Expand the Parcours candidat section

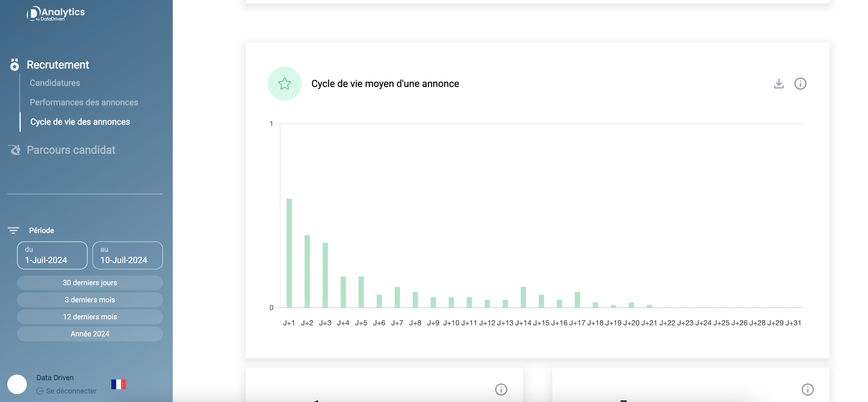[x=71, y=150]
